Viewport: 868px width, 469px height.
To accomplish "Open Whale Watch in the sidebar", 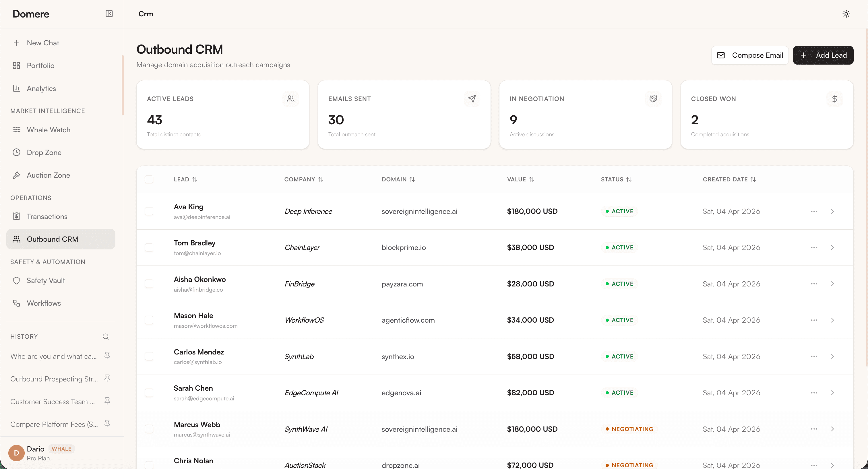I will click(x=49, y=130).
